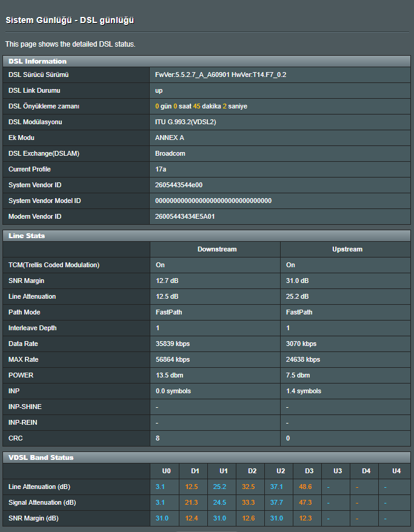Click the downstream CRC value 8
This screenshot has width=414, height=532.
coord(158,438)
